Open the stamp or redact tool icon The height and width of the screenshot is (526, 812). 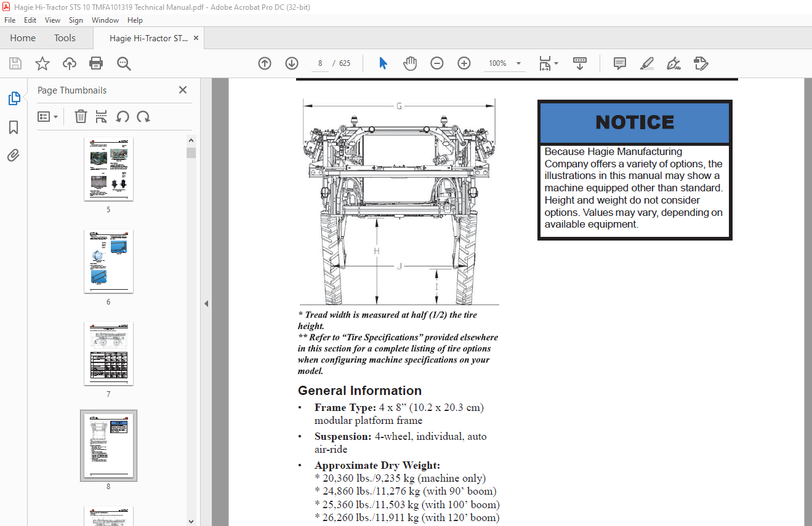coord(701,63)
